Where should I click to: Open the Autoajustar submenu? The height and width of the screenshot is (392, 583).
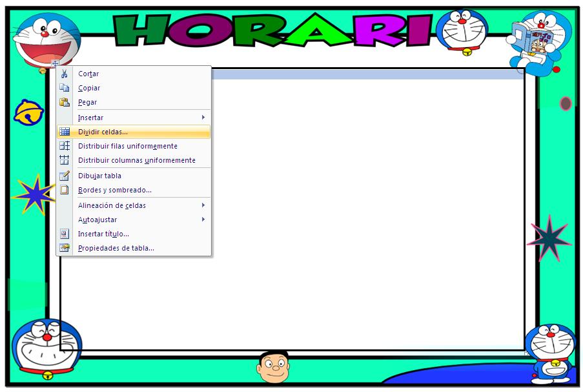pos(134,220)
